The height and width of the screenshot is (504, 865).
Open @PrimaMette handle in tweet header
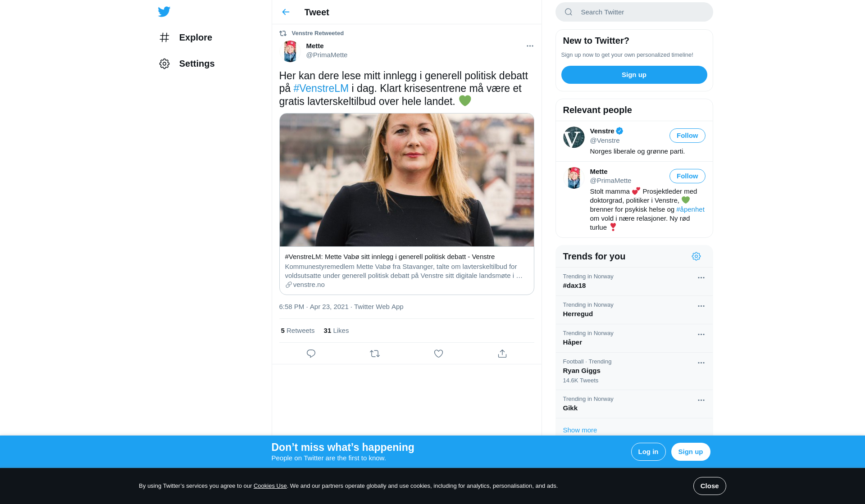click(x=327, y=55)
